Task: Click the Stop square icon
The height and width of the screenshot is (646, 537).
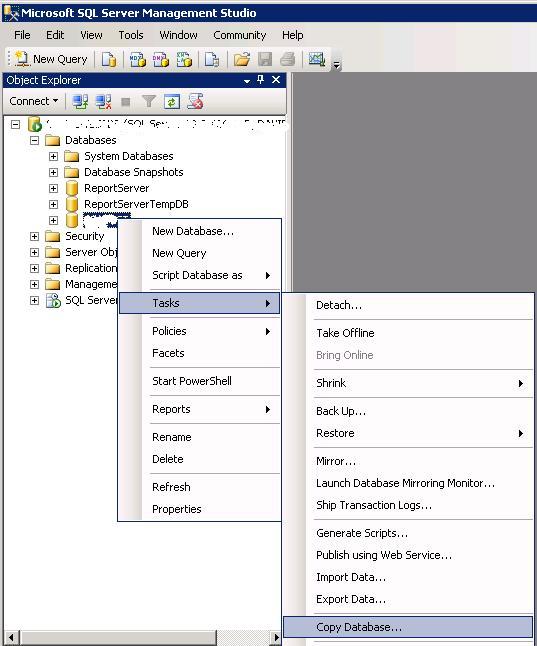Action: (x=126, y=102)
